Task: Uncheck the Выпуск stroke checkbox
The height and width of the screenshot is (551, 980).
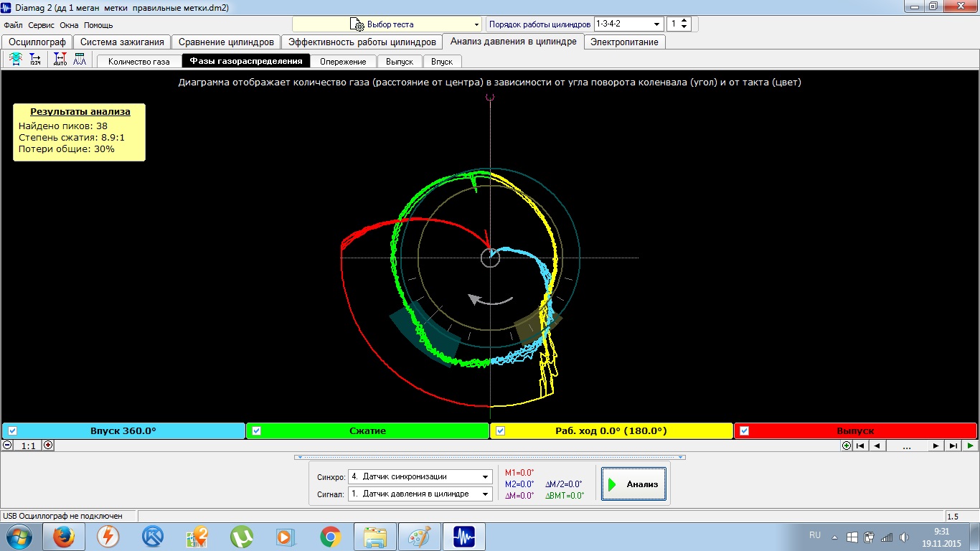Action: pyautogui.click(x=744, y=430)
